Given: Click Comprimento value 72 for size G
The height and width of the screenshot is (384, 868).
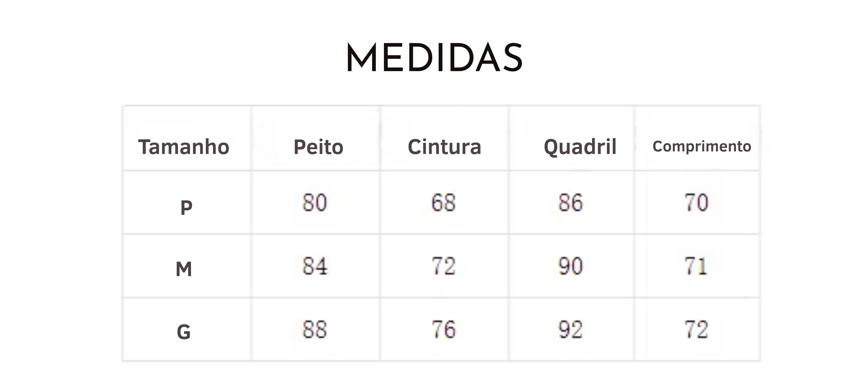Looking at the screenshot, I should pos(696,330).
